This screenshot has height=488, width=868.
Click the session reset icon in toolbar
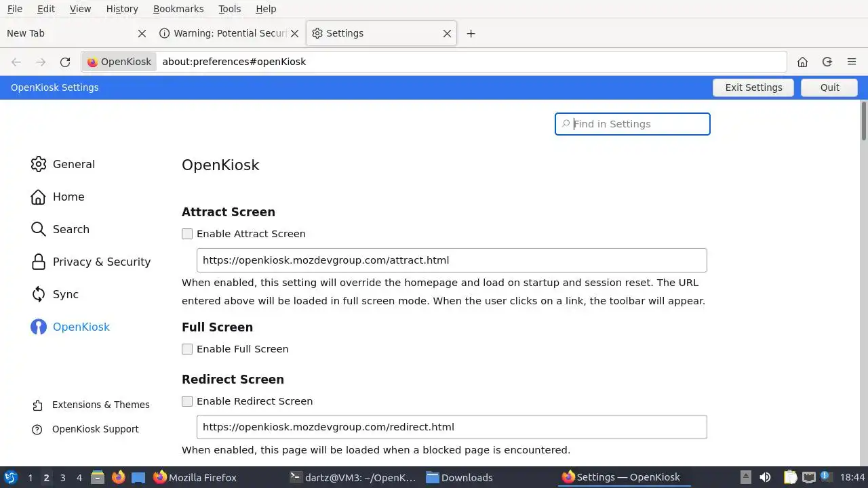tap(827, 62)
